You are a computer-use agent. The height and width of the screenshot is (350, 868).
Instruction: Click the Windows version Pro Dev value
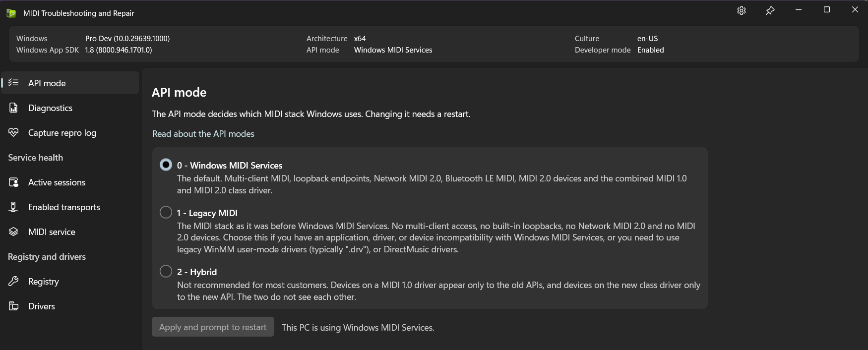tap(127, 39)
